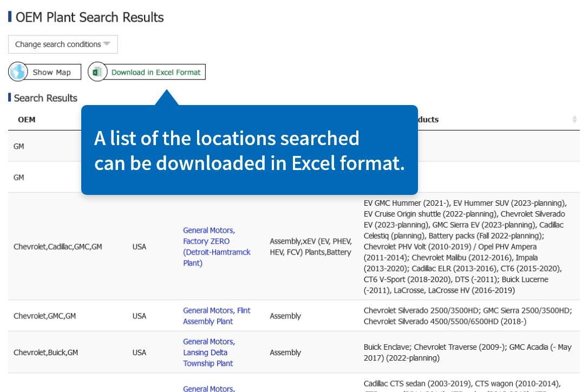Click Assembly cell in Flint Assembly row
The image size is (588, 392).
[x=285, y=316]
